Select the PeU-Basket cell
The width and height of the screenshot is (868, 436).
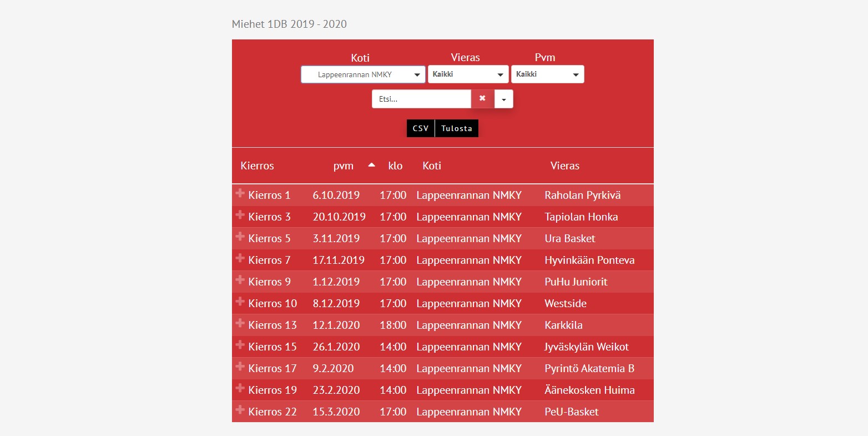[572, 412]
